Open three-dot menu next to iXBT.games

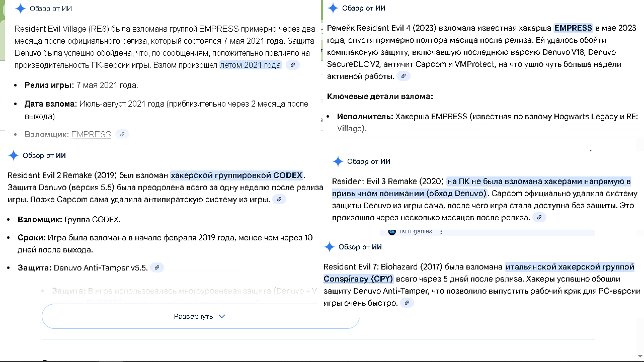coord(442,232)
